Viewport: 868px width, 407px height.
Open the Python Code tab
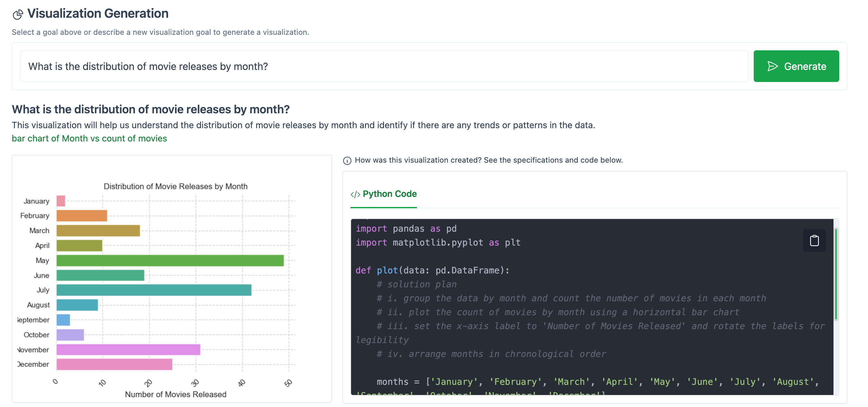389,194
